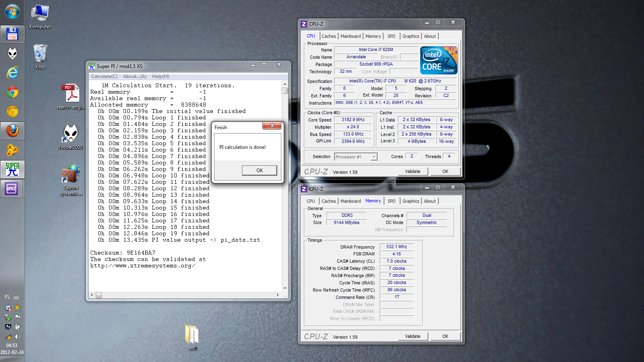The image size is (644, 362).
Task: Switch to Caches tab in top CPU-Z
Action: (x=328, y=36)
